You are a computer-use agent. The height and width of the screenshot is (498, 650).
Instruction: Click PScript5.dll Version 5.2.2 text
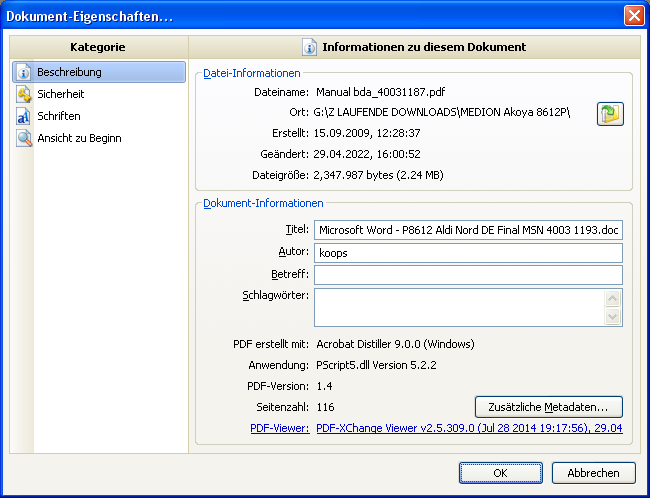376,365
